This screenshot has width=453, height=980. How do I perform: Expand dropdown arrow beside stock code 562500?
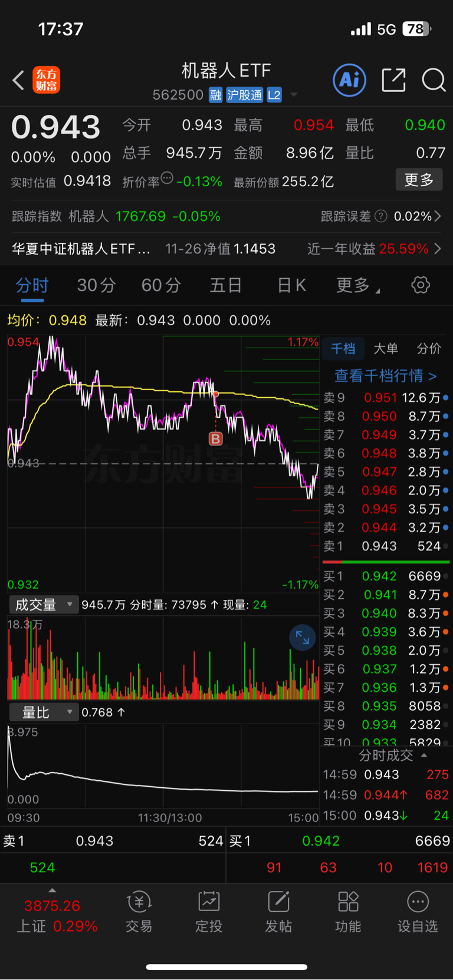click(x=294, y=95)
